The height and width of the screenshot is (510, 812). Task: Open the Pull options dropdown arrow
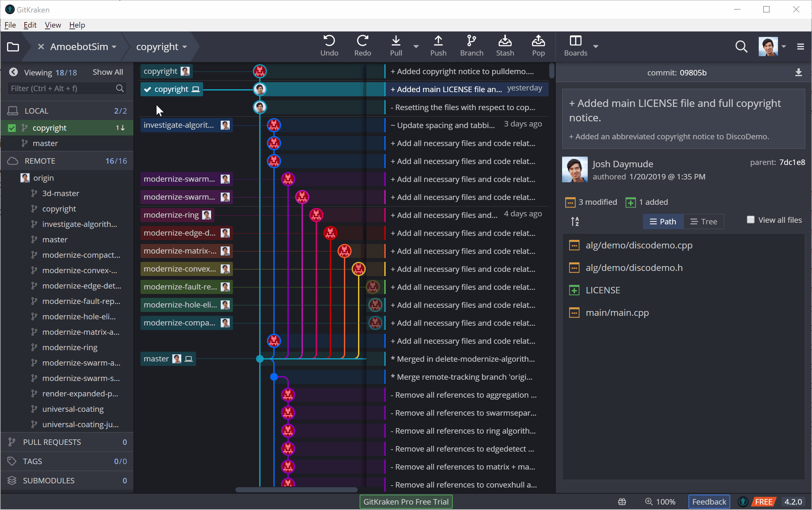point(416,47)
